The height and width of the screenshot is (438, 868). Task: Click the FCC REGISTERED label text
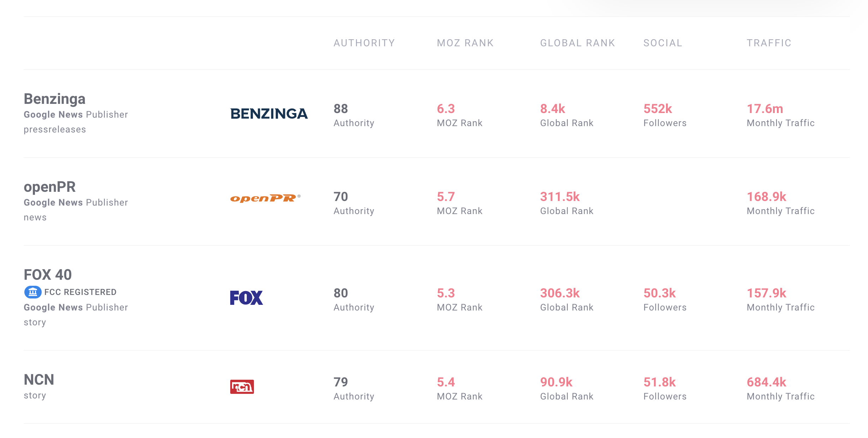point(80,292)
